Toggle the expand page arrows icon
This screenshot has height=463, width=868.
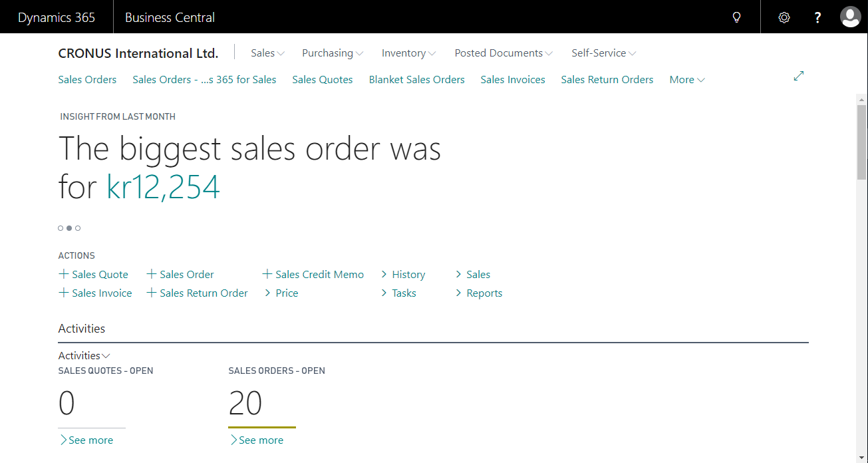click(799, 77)
